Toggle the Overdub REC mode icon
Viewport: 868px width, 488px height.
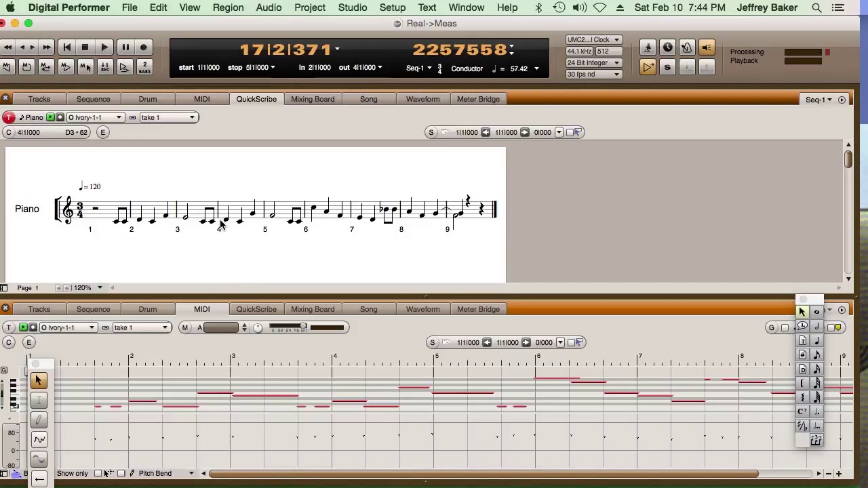(105, 67)
